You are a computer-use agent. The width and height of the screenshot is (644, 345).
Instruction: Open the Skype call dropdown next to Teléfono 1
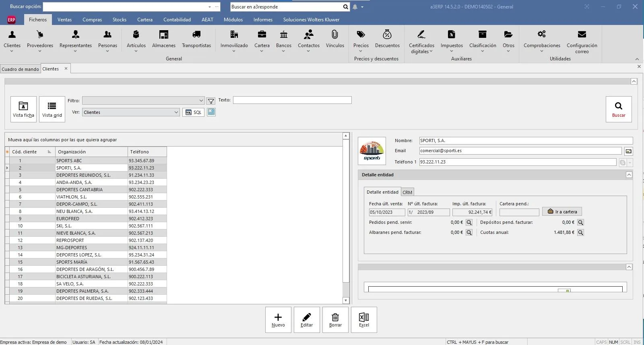point(630,163)
